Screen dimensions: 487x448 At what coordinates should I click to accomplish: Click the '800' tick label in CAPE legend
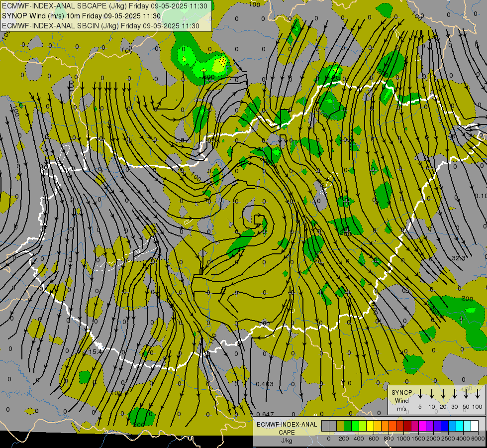[x=389, y=439]
